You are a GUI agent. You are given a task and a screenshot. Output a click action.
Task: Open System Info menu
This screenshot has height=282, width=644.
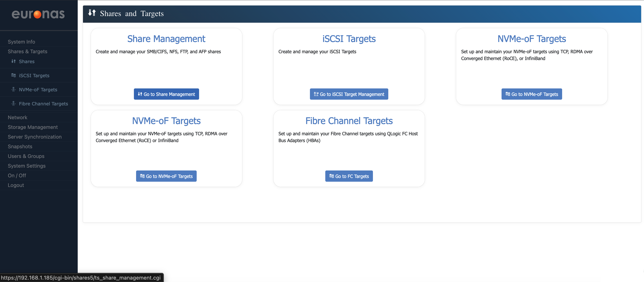pyautogui.click(x=21, y=42)
